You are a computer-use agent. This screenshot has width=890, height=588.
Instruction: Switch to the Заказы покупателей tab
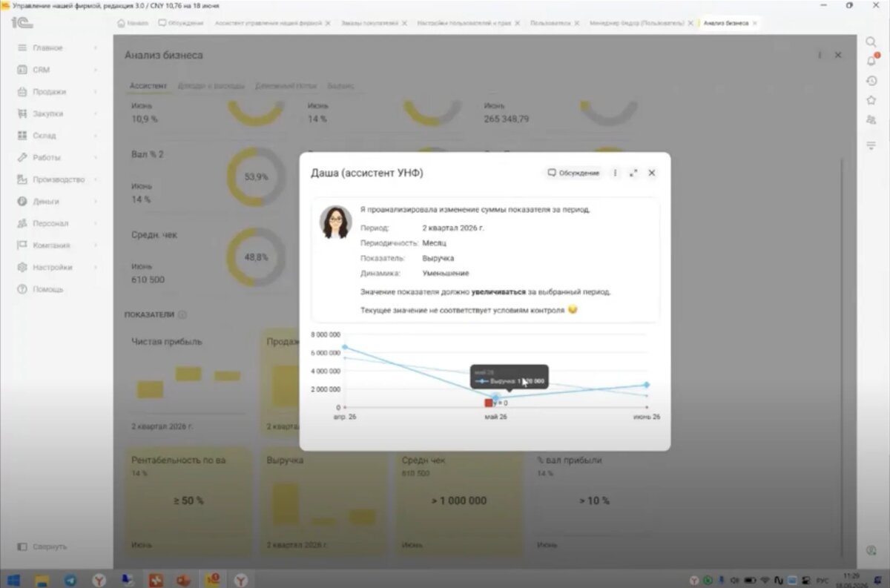pos(369,23)
